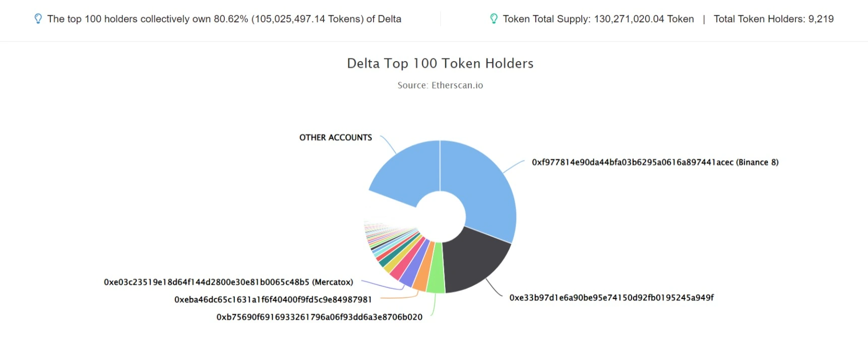Click the OTHER ACCOUNTS label

click(335, 138)
